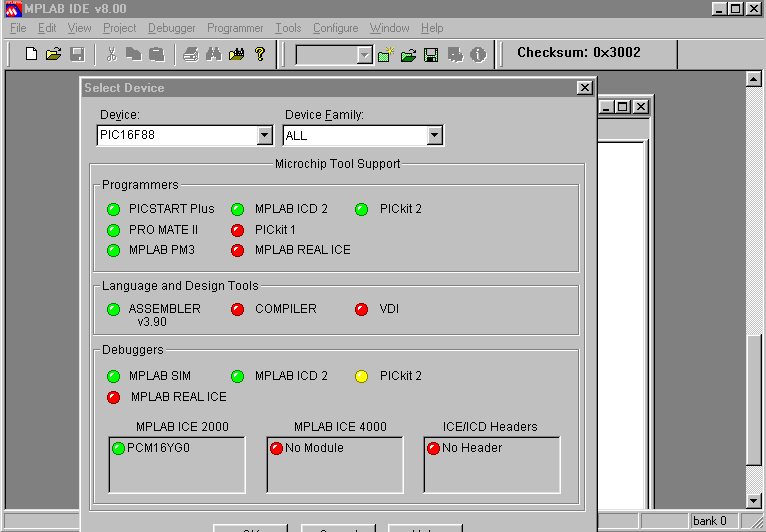Click red indicator next to PICkit 1

[237, 230]
